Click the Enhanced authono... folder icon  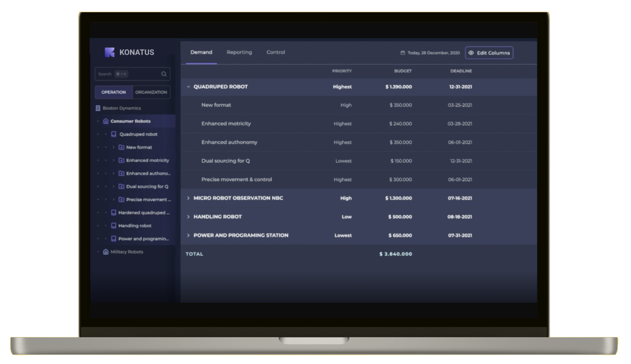click(x=121, y=174)
